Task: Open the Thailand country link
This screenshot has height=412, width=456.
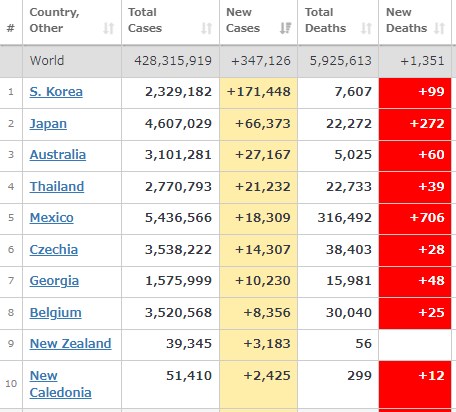Action: tap(57, 187)
